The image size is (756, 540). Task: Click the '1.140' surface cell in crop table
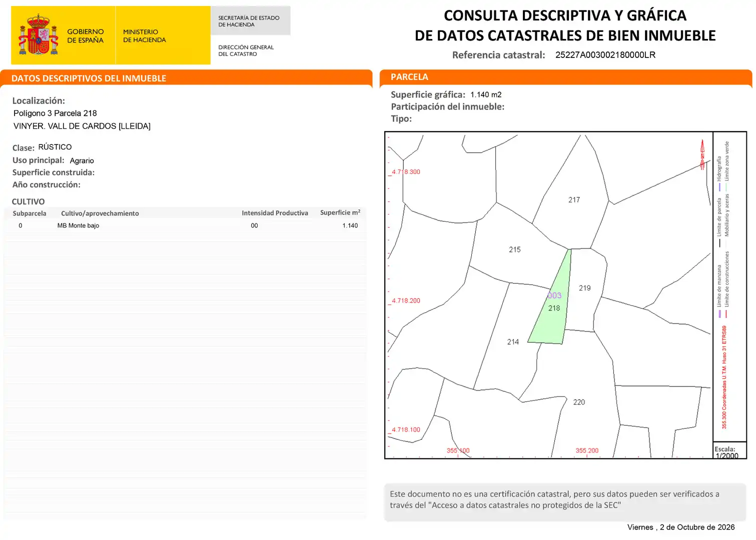[x=350, y=225]
